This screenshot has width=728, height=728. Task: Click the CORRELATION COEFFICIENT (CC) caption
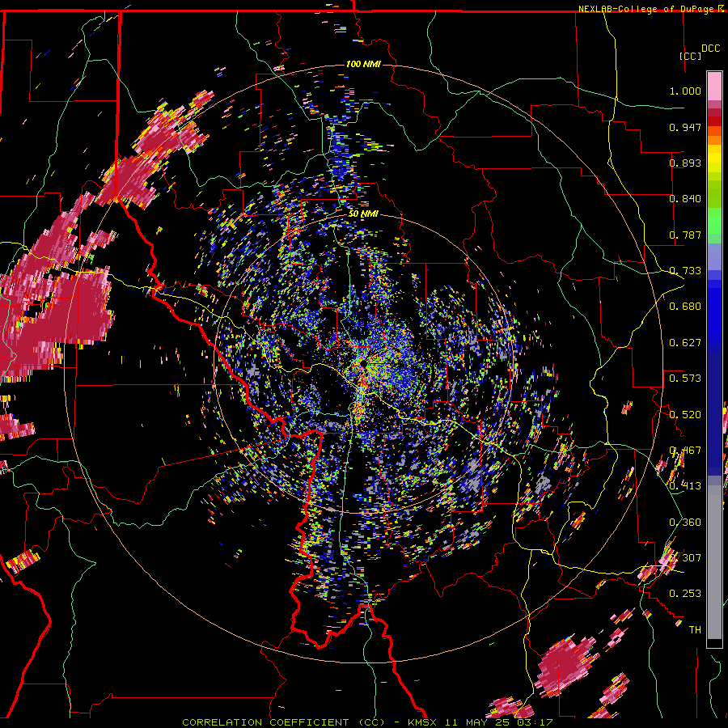(283, 722)
